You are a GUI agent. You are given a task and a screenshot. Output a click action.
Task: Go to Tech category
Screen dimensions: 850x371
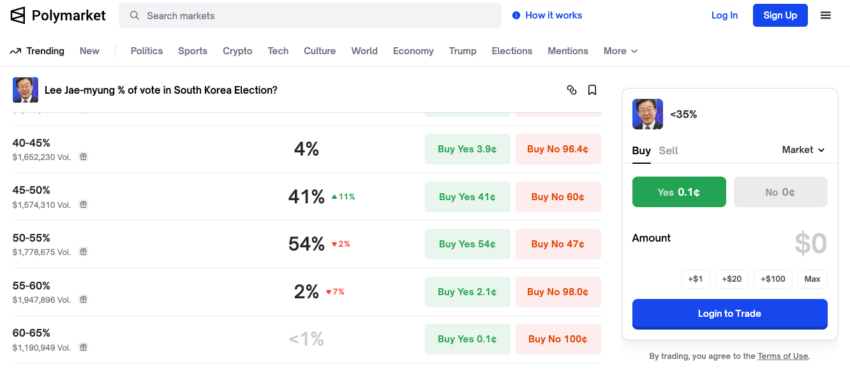click(278, 51)
